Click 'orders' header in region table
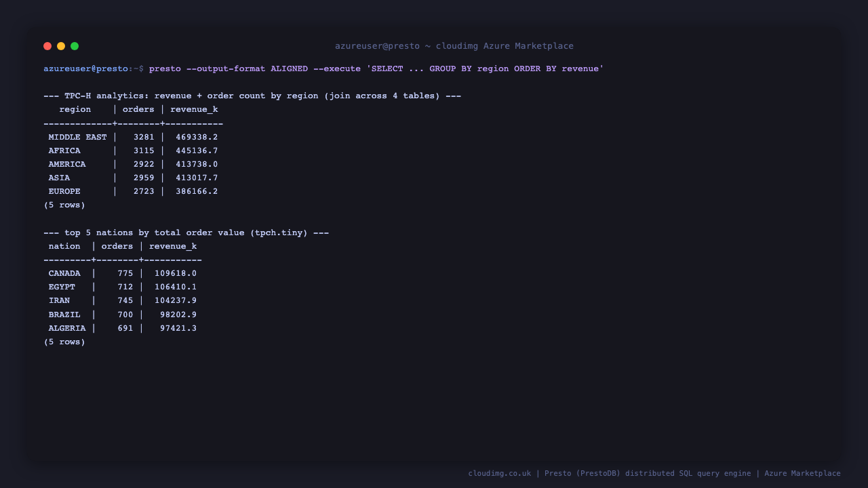Screen dimensions: 868x488 click(x=138, y=109)
